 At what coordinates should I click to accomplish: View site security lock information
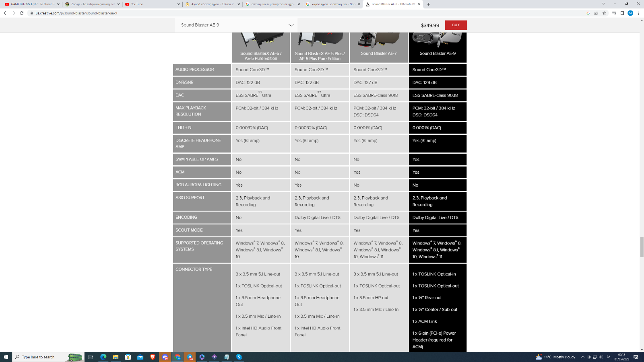(x=31, y=13)
